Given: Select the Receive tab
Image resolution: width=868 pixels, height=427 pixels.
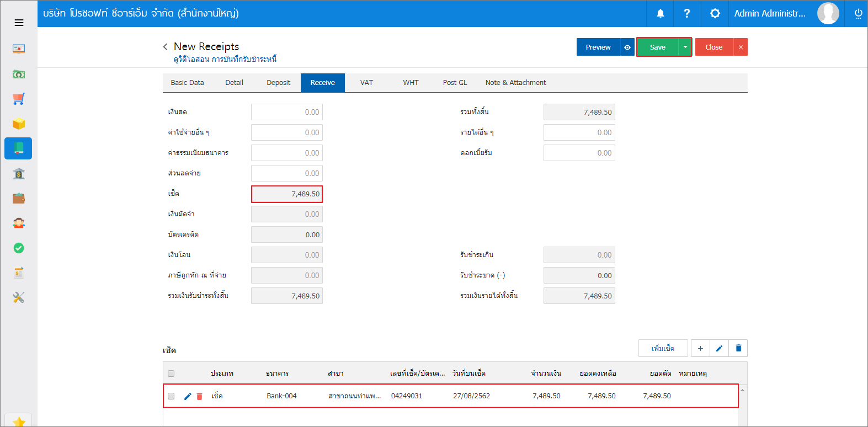Looking at the screenshot, I should pyautogui.click(x=323, y=83).
